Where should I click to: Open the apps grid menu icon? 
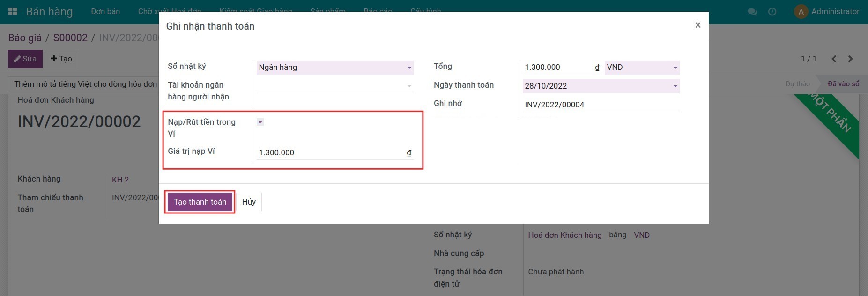click(13, 11)
